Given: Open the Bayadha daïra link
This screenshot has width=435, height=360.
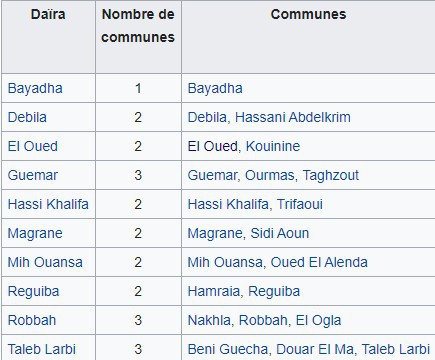Looking at the screenshot, I should (35, 89).
